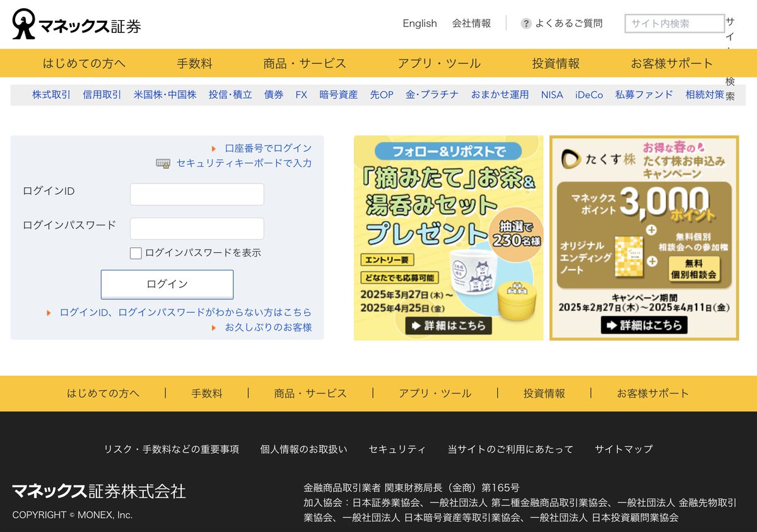The width and height of the screenshot is (757, 532).
Task: Open 個人情報のお取扱い link
Action: [304, 449]
